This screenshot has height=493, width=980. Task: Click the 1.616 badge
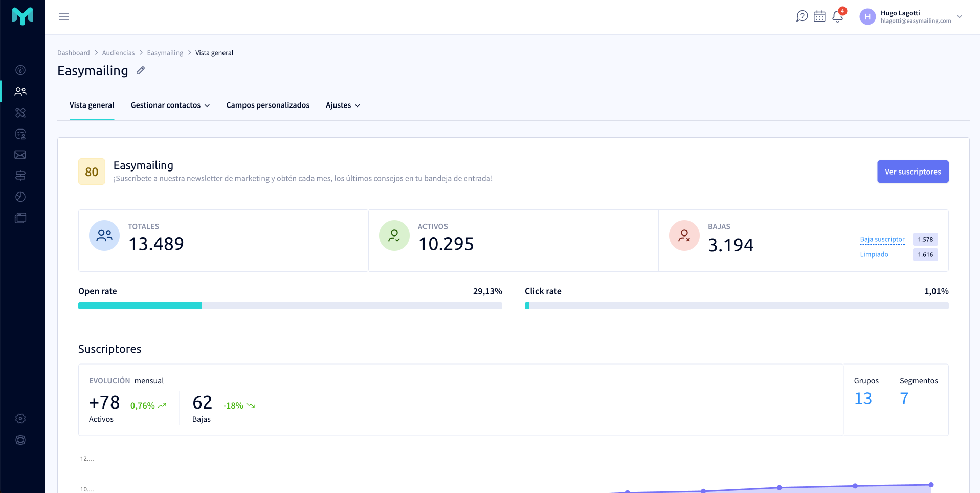pyautogui.click(x=925, y=254)
